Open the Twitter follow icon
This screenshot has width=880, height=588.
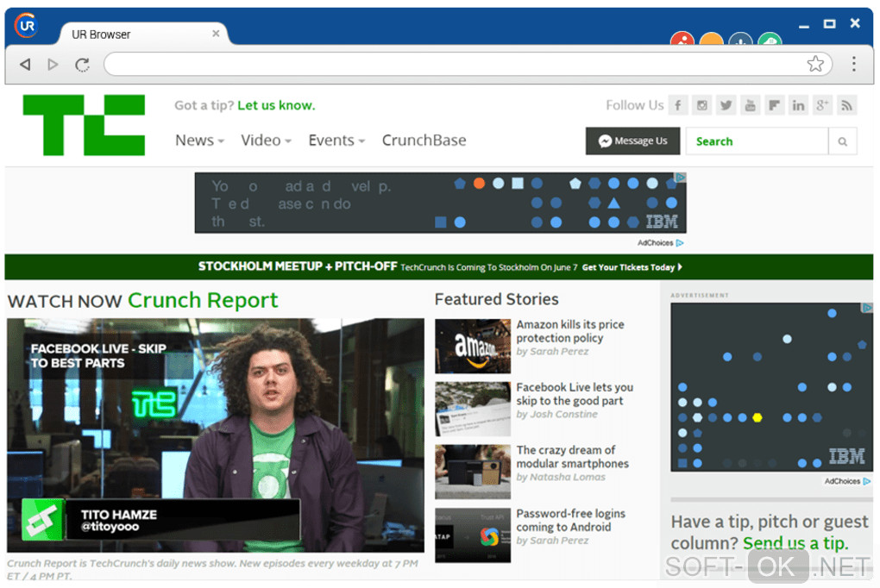click(x=726, y=105)
